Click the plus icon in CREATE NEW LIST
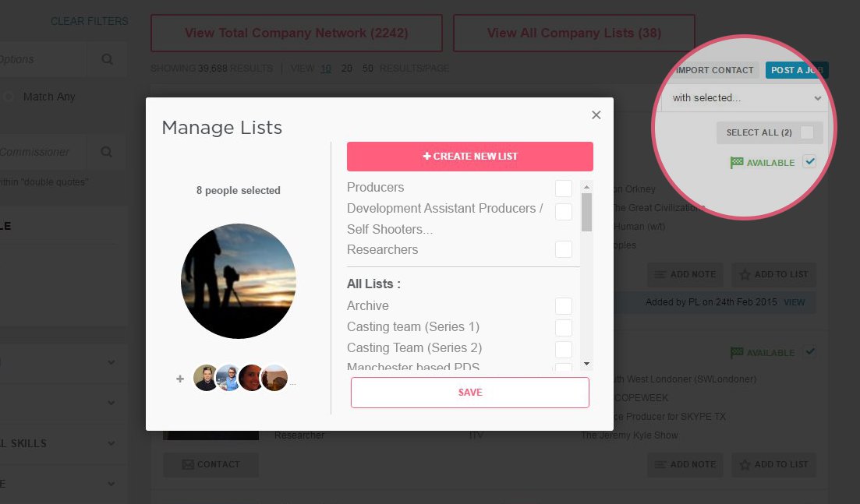This screenshot has height=504, width=860. (427, 157)
